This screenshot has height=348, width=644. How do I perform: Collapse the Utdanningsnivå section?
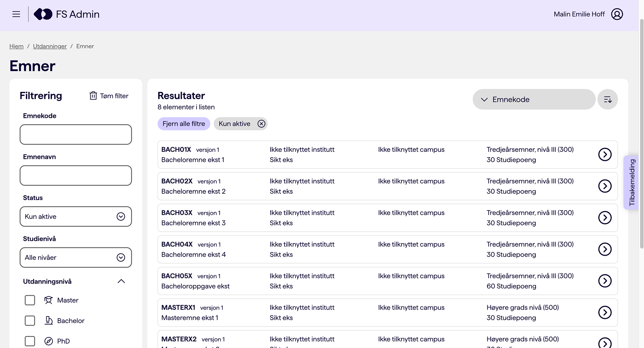pyautogui.click(x=121, y=281)
